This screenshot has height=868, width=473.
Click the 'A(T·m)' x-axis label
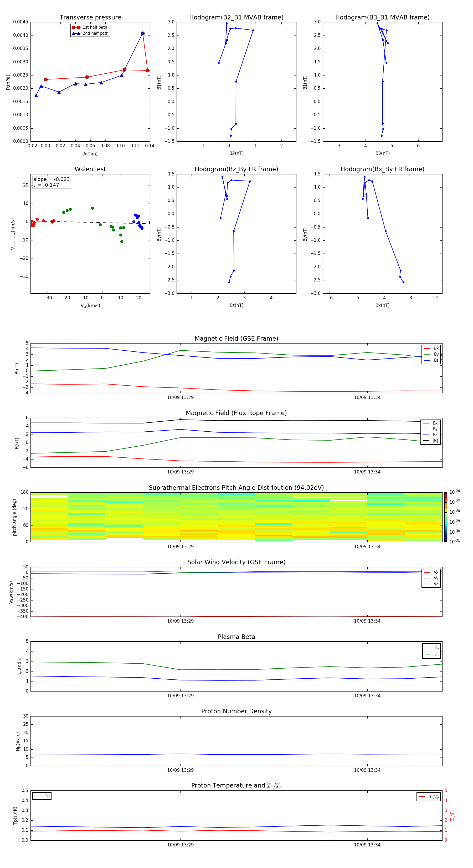[x=90, y=154]
